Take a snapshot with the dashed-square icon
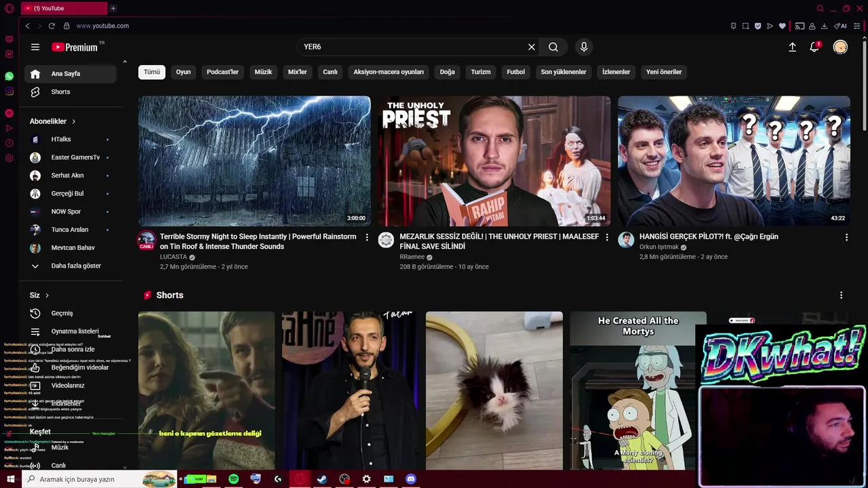This screenshot has height=488, width=868. coord(745,26)
